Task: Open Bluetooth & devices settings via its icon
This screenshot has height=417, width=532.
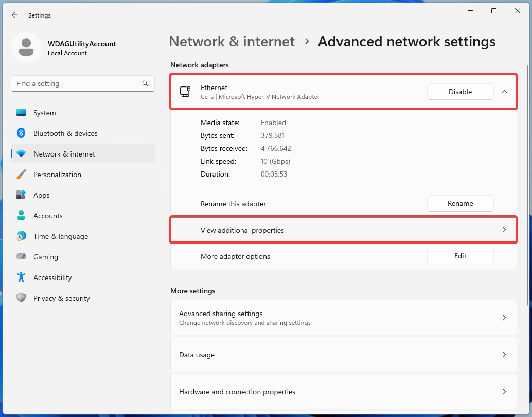Action: pyautogui.click(x=21, y=133)
